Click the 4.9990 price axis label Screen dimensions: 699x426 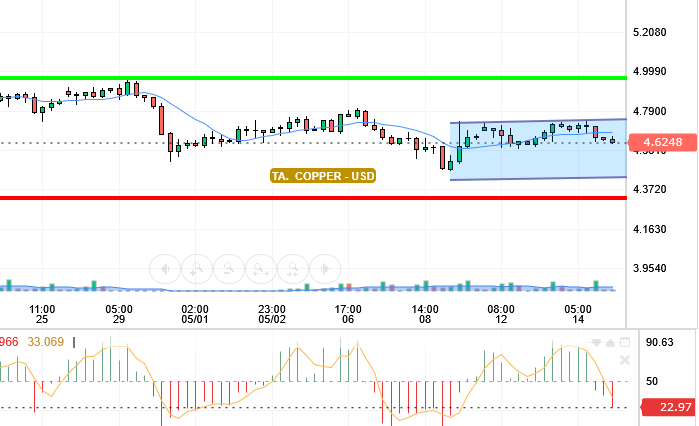(650, 71)
